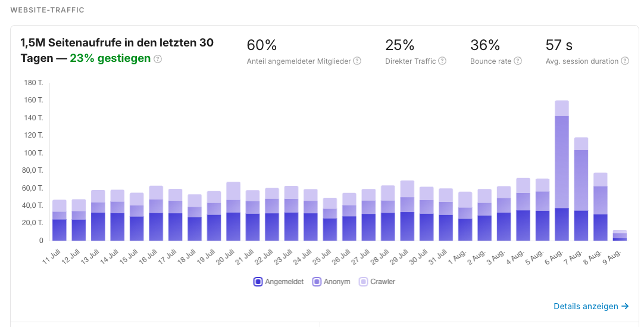Click the bar for 16 Juli
The image size is (644, 327).
156,213
